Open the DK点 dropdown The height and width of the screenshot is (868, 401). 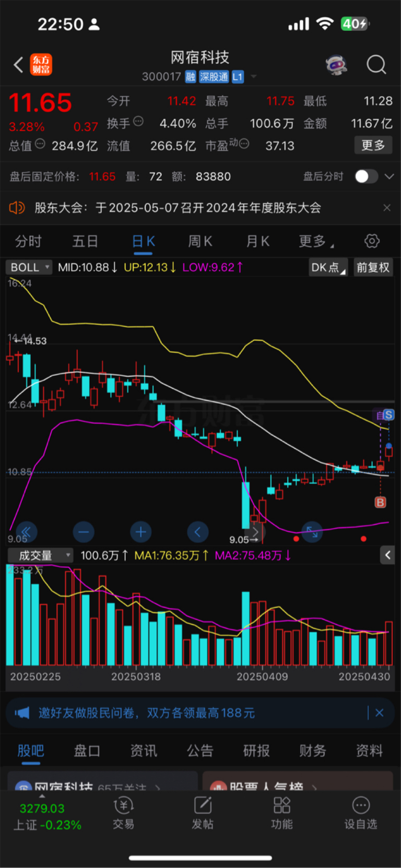pyautogui.click(x=328, y=267)
